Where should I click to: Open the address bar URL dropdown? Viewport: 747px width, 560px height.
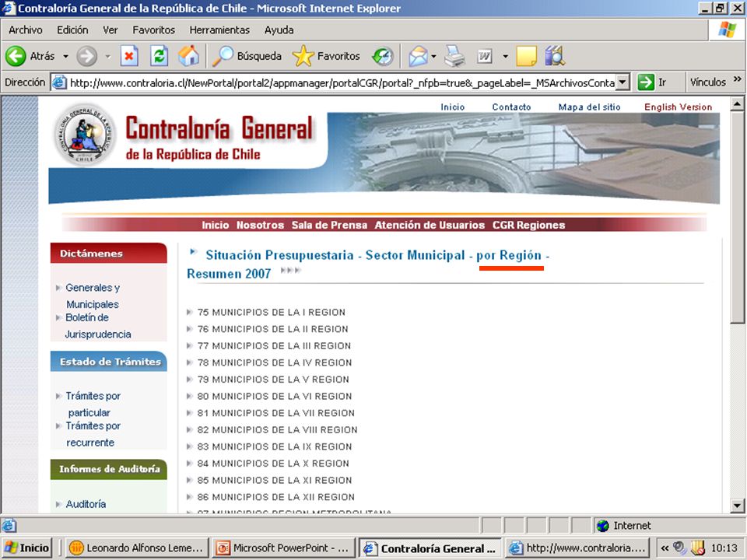point(622,82)
